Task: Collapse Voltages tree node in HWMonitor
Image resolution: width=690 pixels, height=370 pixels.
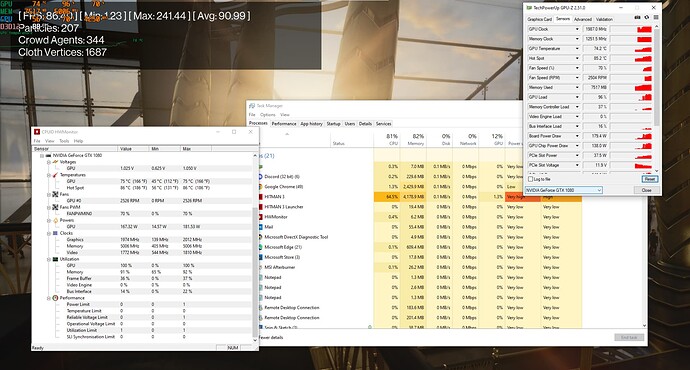Action: point(49,162)
